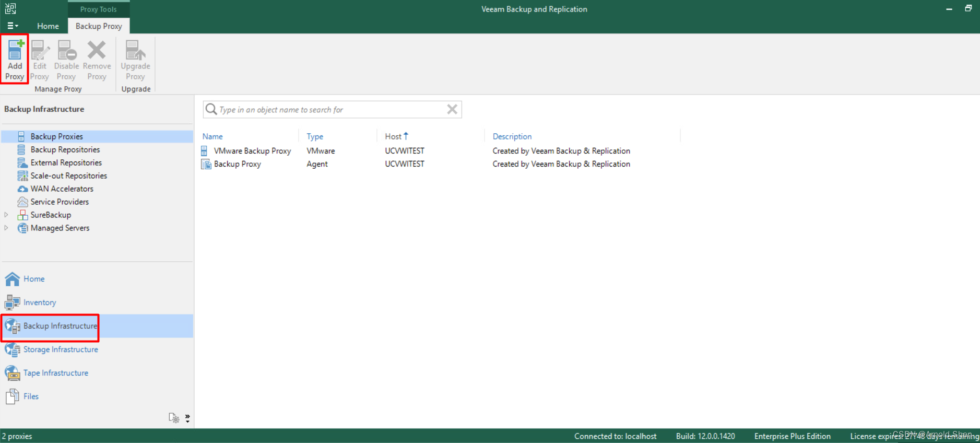
Task: Open the main application menu dropdown
Action: (x=13, y=26)
